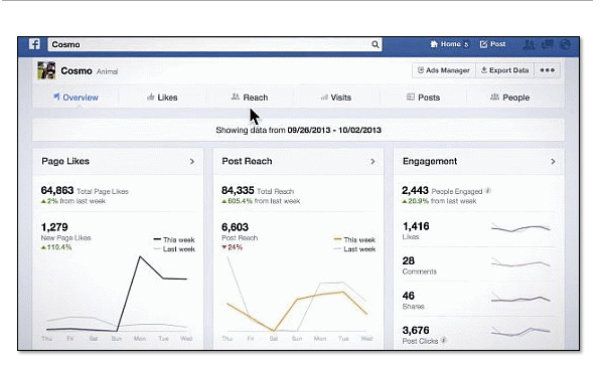Open the three-dots more options menu
This screenshot has height=370, width=600.
point(547,70)
